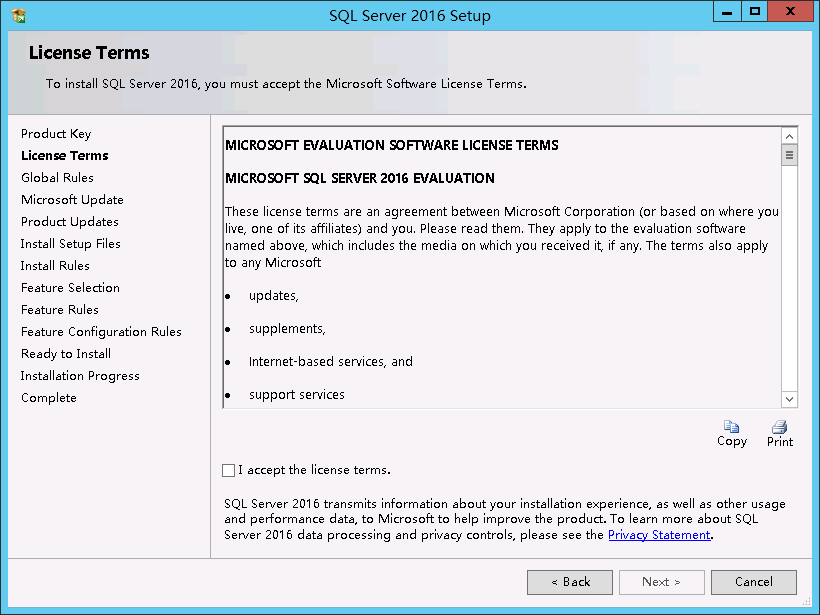Close the SQL Server 2016 Setup window

(790, 12)
